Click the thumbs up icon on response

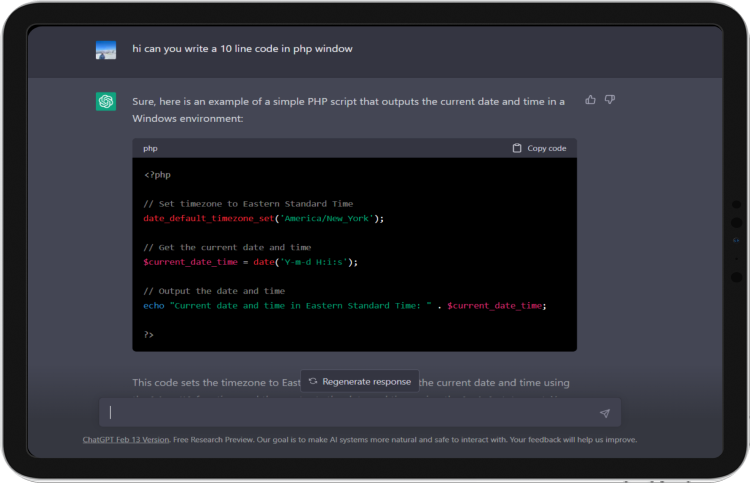(590, 100)
